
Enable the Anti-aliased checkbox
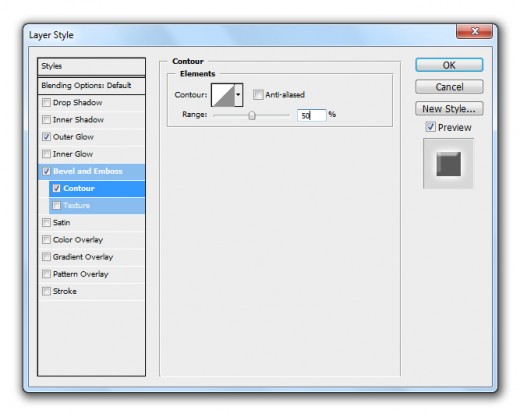tap(258, 95)
